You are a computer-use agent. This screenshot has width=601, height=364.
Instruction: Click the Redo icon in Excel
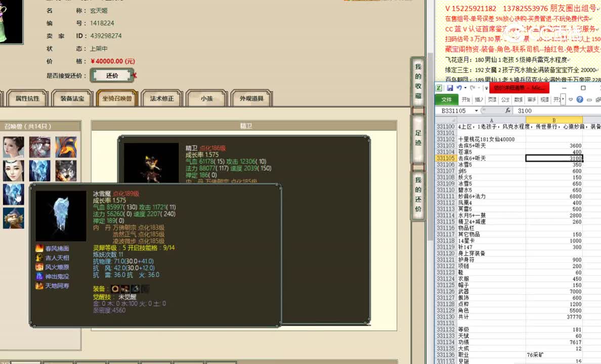tap(473, 88)
